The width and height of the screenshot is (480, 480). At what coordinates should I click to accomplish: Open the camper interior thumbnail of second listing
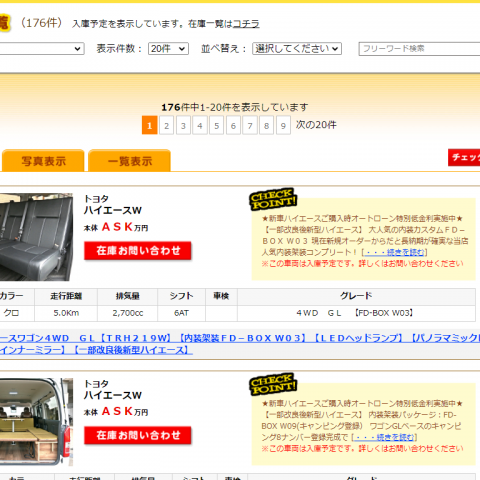pos(36,422)
